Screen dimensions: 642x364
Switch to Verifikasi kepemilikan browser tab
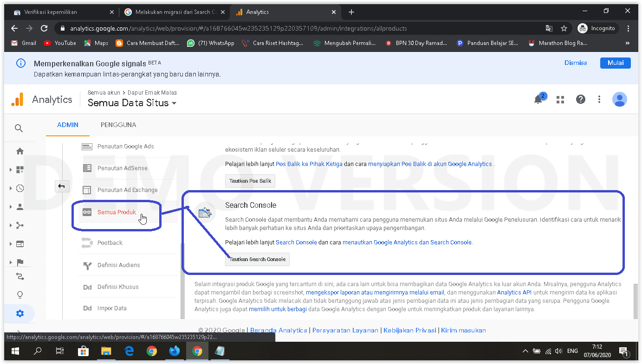(63, 12)
